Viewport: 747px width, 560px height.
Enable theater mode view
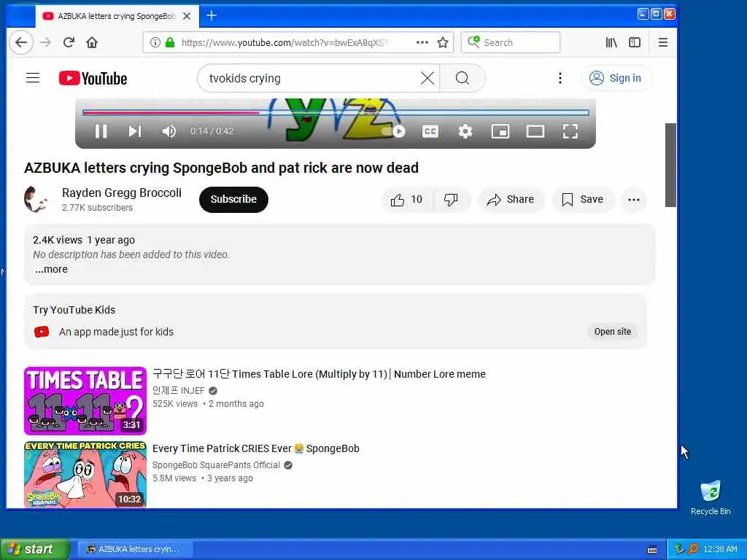[x=535, y=131]
